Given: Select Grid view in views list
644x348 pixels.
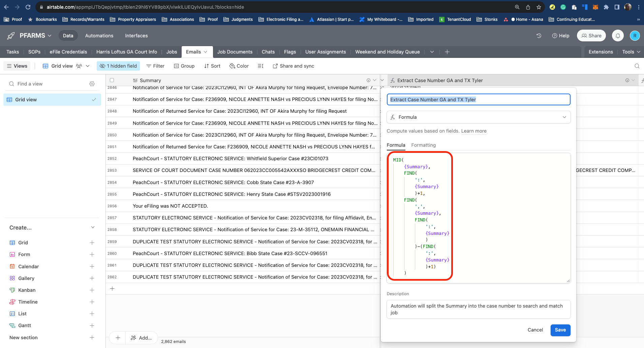Looking at the screenshot, I should tap(52, 100).
